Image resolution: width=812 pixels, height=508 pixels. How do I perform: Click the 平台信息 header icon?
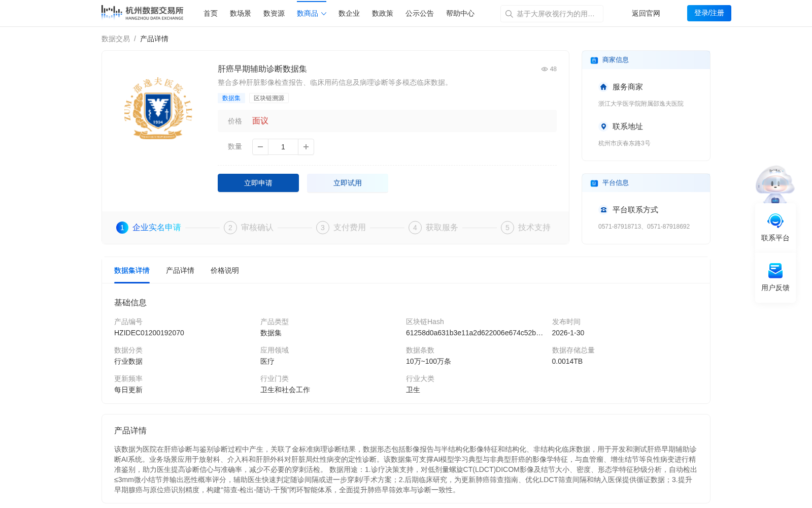(594, 183)
